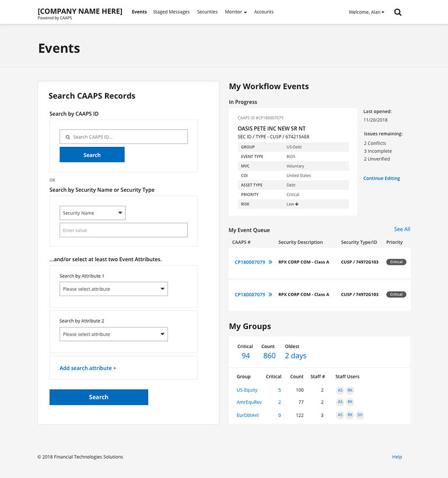Click the 3 Incomplete issue text
The image size is (448, 478).
coord(377,151)
